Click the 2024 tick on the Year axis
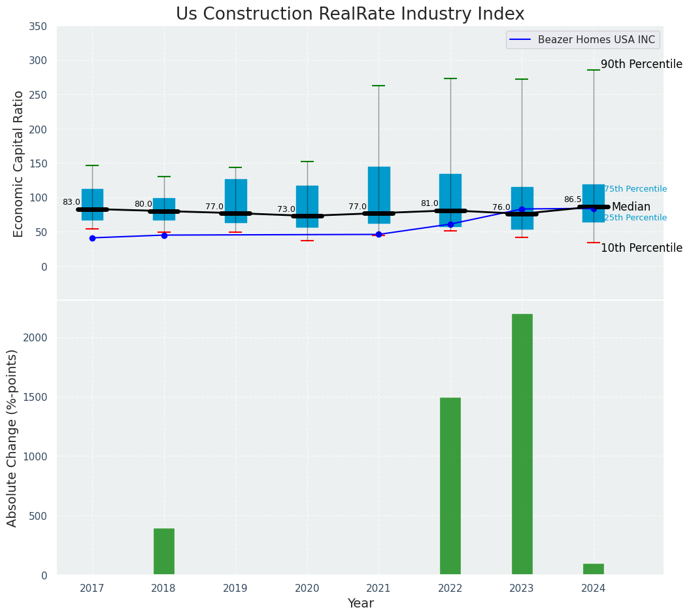The height and width of the screenshot is (616, 689). pos(593,589)
